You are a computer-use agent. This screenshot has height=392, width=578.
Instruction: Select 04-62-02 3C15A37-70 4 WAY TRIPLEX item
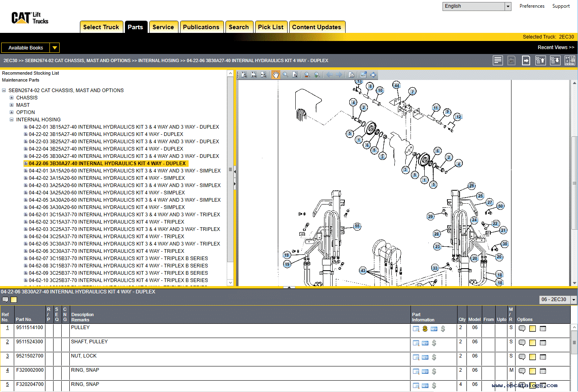pos(106,222)
